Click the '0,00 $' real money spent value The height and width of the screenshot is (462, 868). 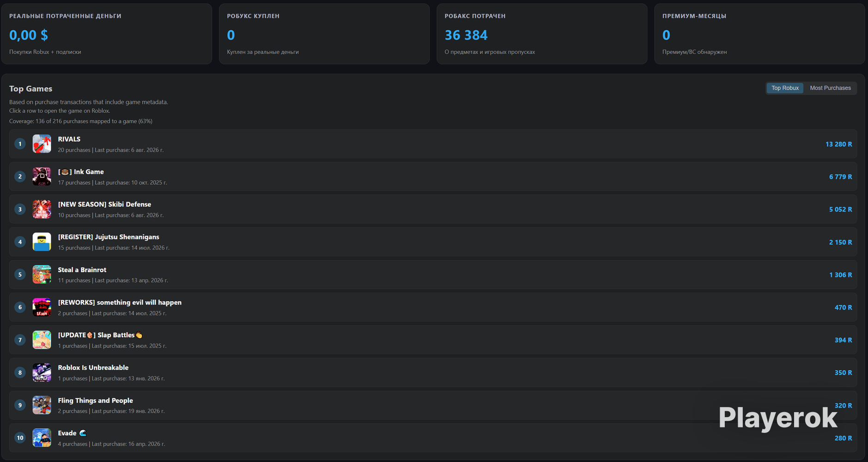29,35
